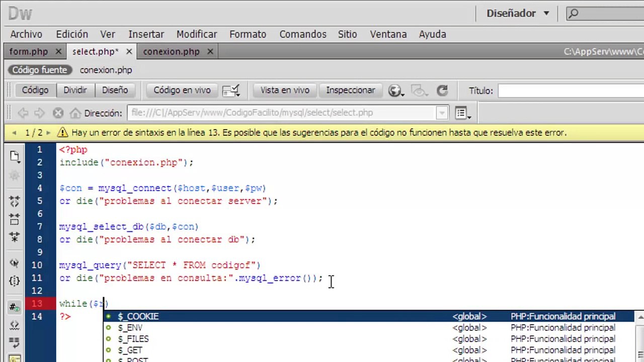Switch to Código view
The width and height of the screenshot is (644, 362).
[35, 90]
